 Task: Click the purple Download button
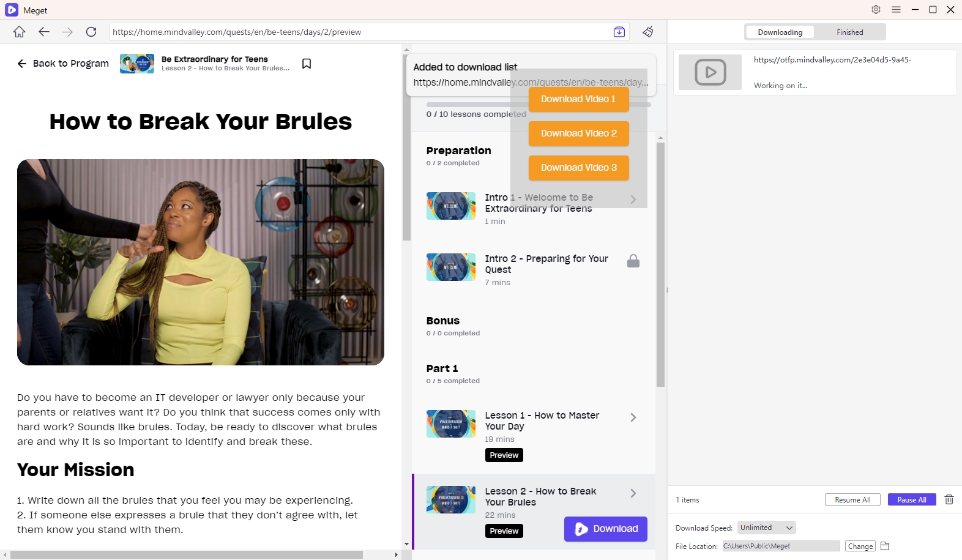pos(606,529)
